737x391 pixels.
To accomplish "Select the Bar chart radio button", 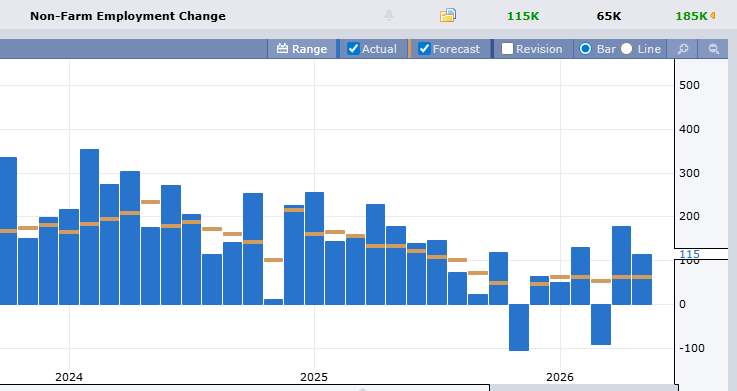I will tap(585, 48).
